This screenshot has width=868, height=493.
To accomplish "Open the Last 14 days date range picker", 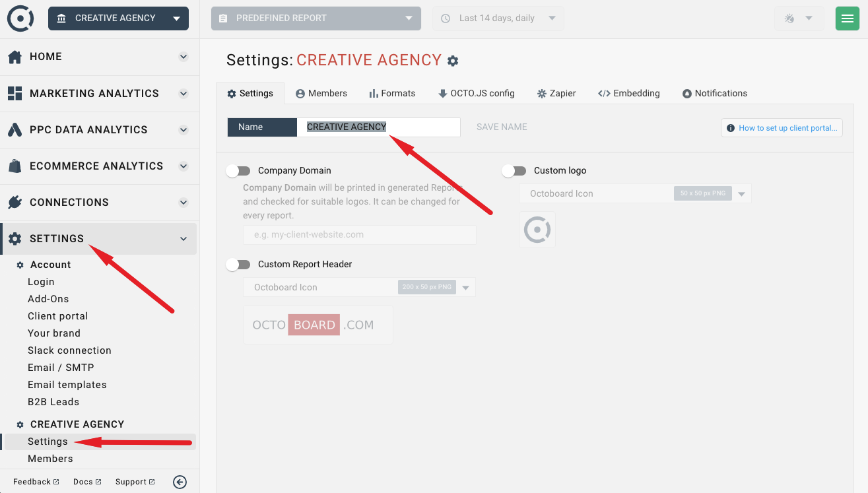I will coord(498,18).
